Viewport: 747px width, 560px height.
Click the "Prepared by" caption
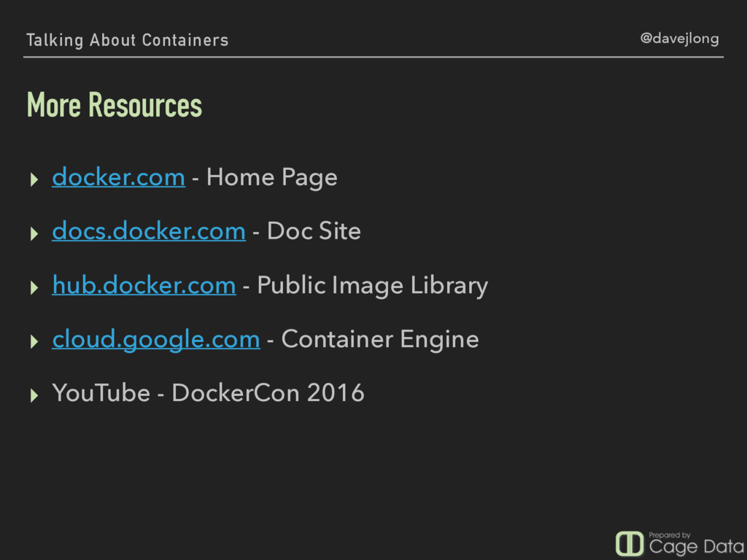670,534
